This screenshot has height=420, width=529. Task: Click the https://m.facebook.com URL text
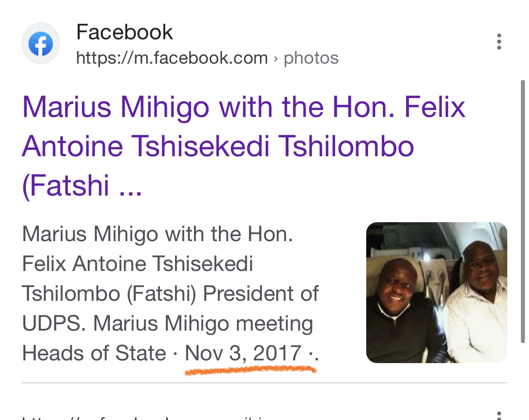click(x=172, y=58)
